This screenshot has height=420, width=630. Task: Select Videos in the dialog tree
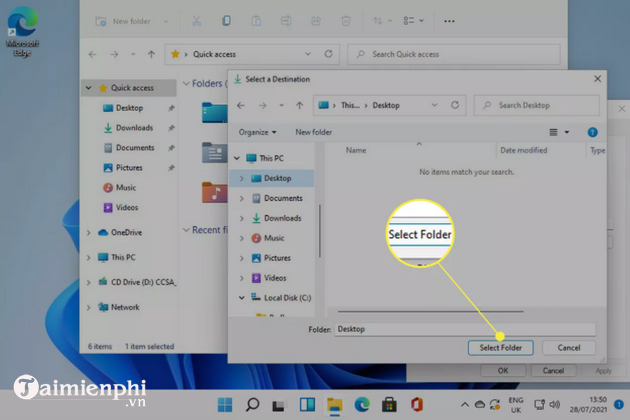pos(275,278)
